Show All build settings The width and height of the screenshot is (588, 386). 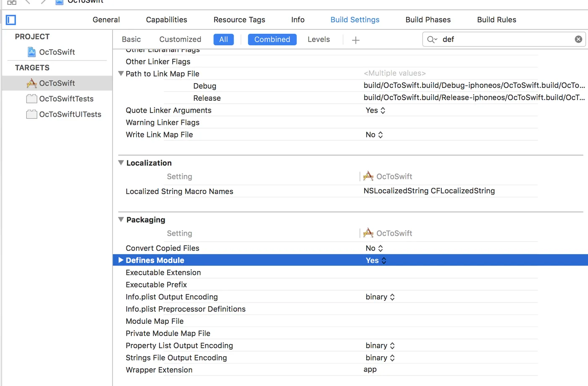(223, 39)
